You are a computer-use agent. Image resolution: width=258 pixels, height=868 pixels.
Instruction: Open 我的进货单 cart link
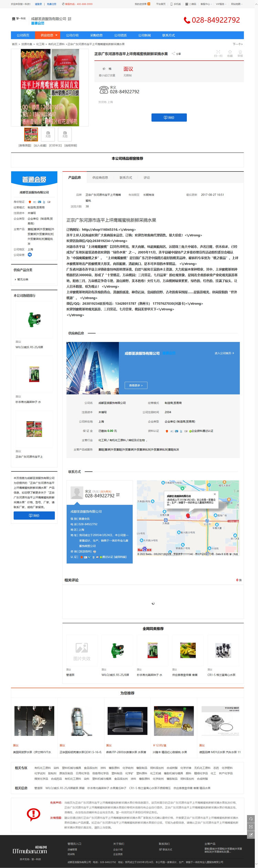pyautogui.click(x=142, y=4)
